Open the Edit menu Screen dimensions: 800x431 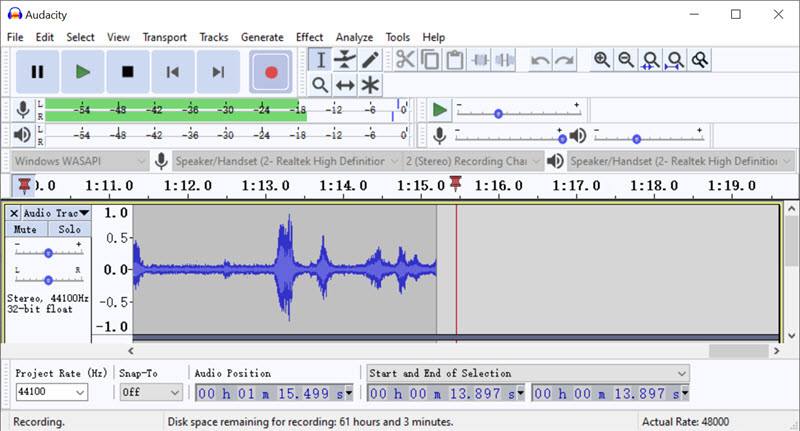(x=44, y=37)
